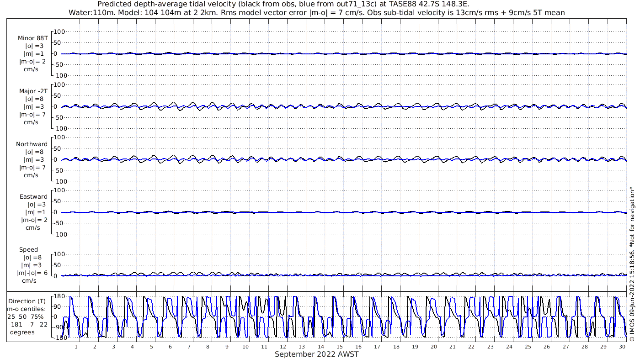
Task: Click "180" y-tick of Direction panel
Action: (x=59, y=296)
